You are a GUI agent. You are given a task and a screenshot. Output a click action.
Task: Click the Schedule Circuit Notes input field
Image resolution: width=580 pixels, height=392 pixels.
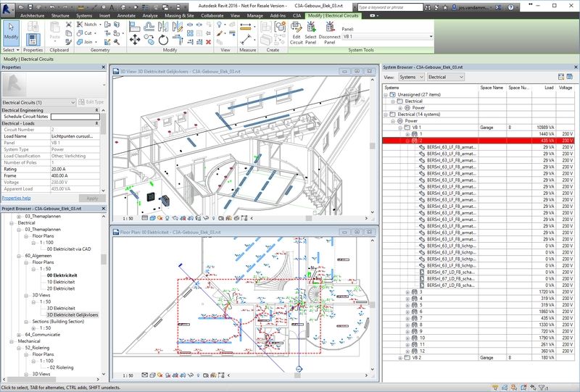point(75,116)
